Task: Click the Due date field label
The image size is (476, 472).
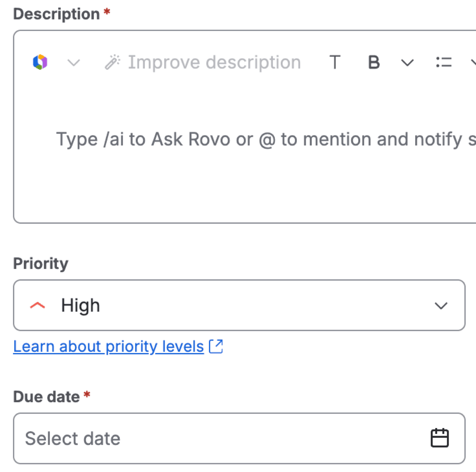Action: (x=46, y=397)
